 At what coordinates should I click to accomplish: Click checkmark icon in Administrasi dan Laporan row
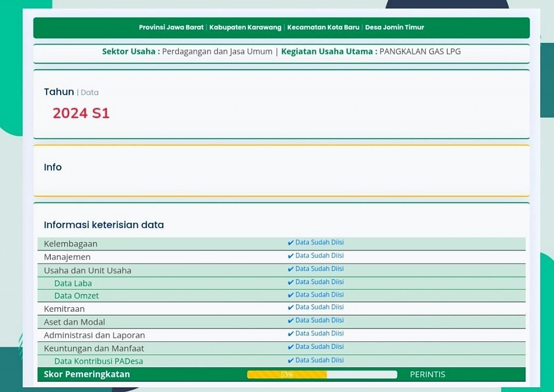pos(291,334)
